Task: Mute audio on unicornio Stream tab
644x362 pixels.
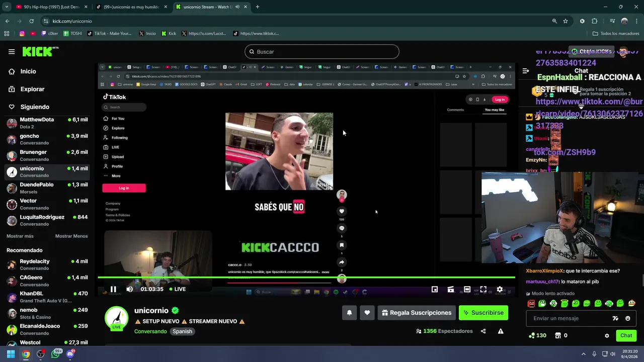Action: click(x=237, y=7)
